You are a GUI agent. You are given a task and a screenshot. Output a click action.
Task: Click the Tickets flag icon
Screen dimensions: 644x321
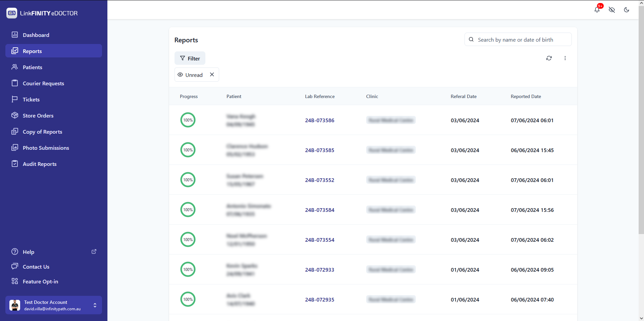[x=15, y=99]
